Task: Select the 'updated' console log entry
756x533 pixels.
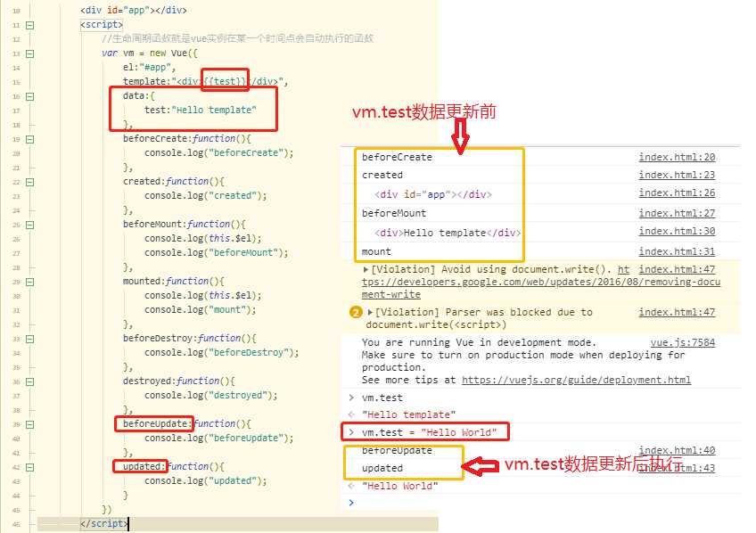Action: pos(382,468)
